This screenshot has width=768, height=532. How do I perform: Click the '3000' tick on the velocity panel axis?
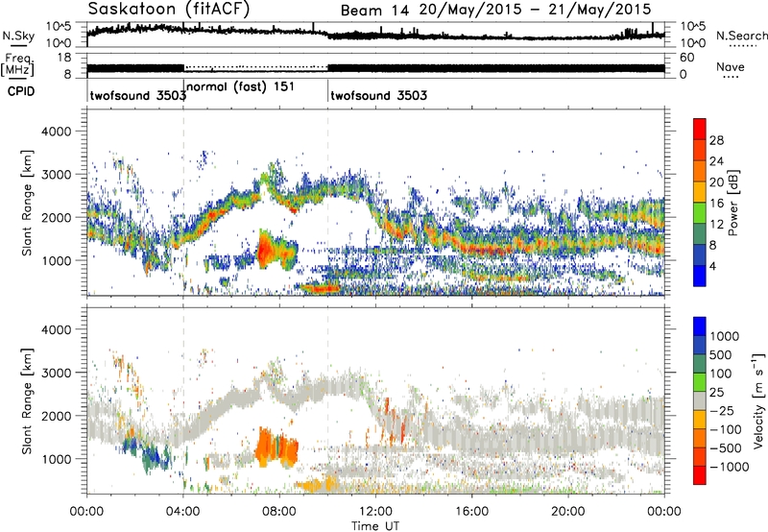(x=56, y=373)
